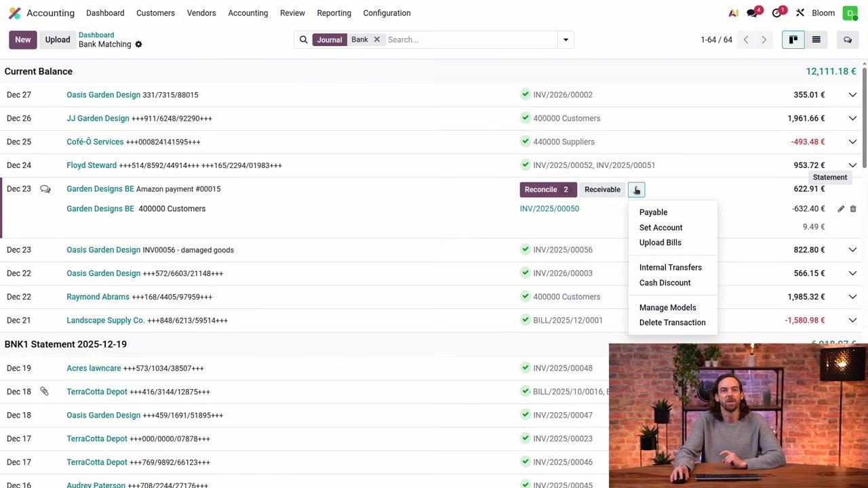Open Bank Matching settings gear

[x=138, y=45]
